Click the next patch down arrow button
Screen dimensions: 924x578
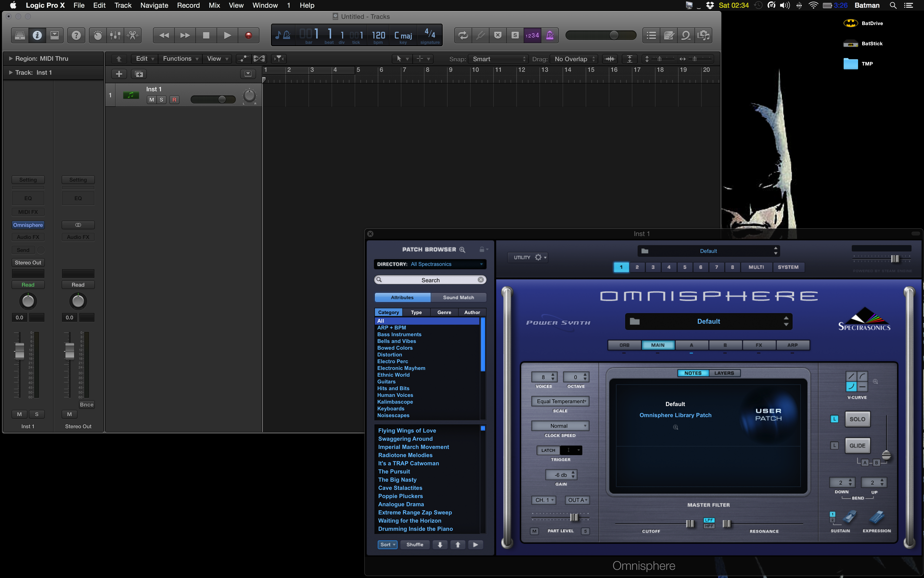[440, 544]
